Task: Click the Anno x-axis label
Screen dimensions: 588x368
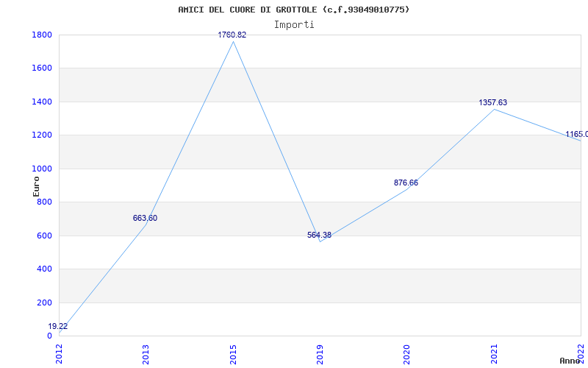Action: [x=570, y=361]
